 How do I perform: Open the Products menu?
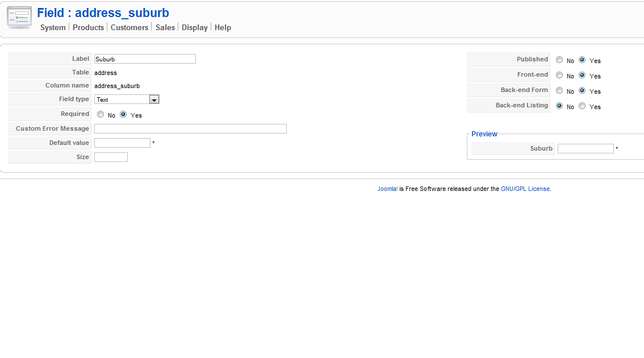88,27
